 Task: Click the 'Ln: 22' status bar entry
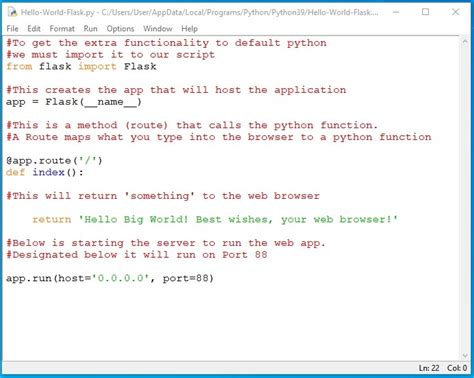click(429, 368)
